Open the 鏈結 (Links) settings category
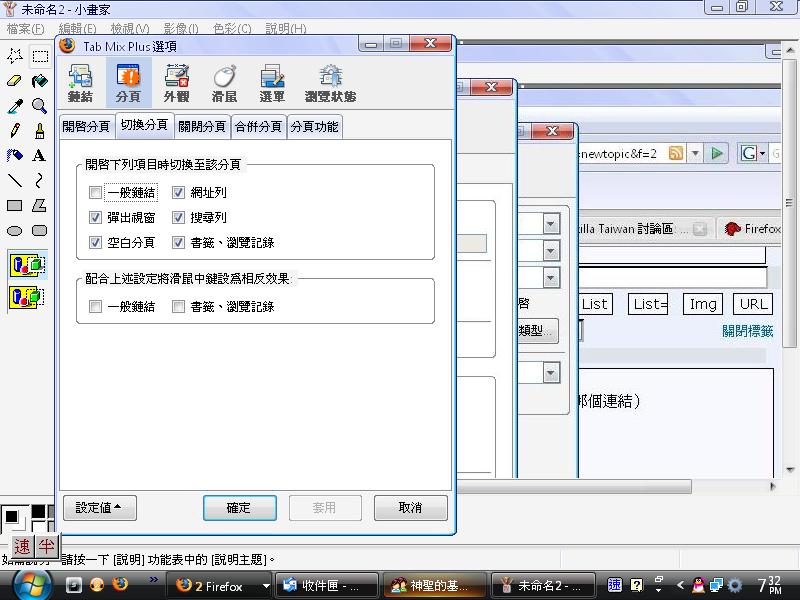The height and width of the screenshot is (600, 800). pos(80,82)
